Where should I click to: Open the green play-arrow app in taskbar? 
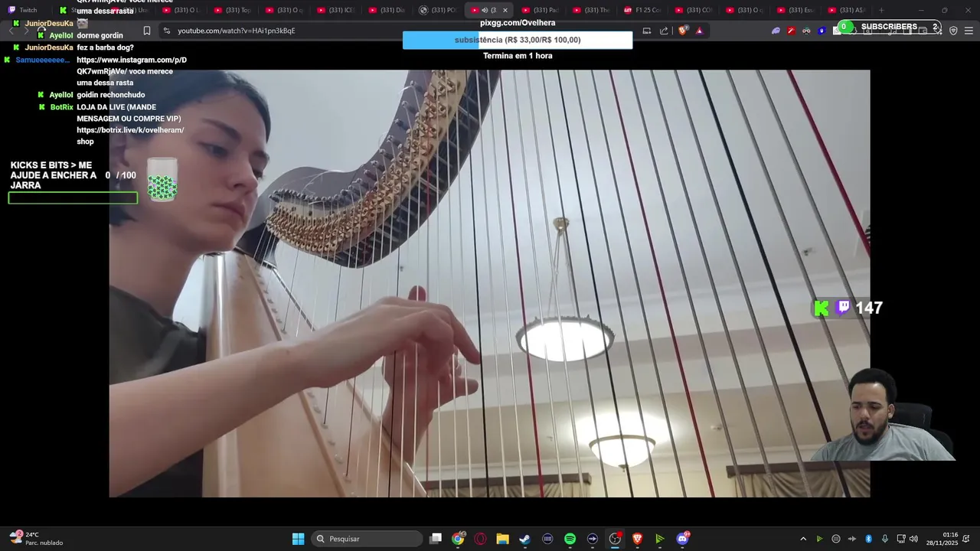pos(660,539)
